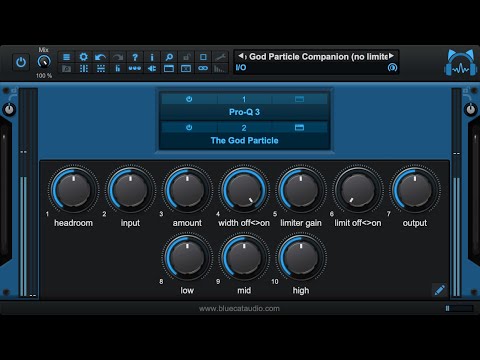The width and height of the screenshot is (480, 360).
Task: Click the crossed window icon in toolbar
Action: [x=186, y=69]
